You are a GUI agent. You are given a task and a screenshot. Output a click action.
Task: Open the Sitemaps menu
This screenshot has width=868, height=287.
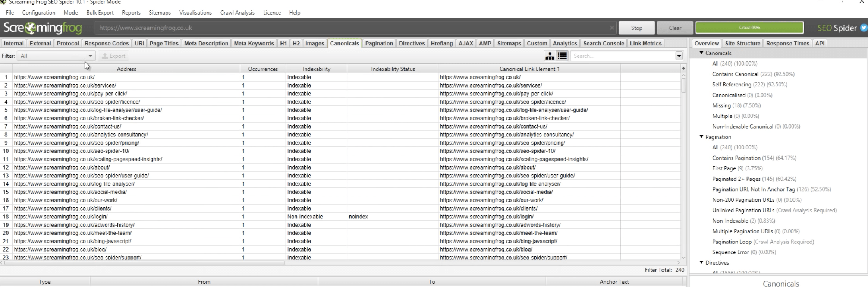160,12
